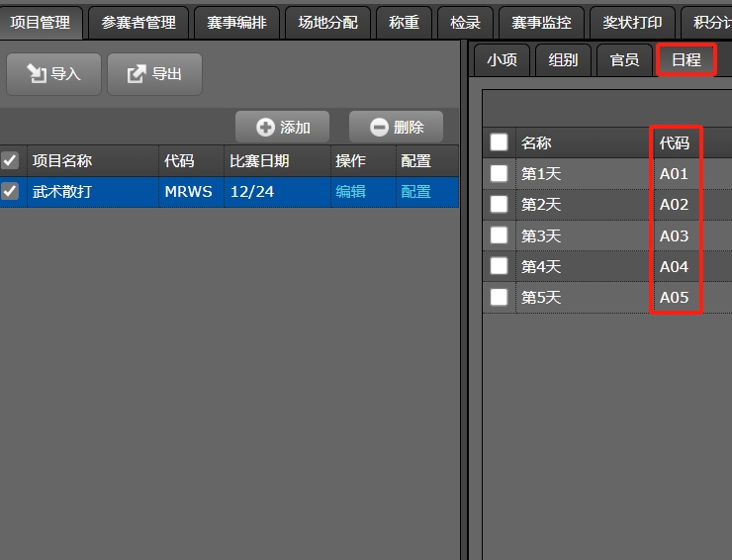Click the 编辑 link for 武术散打
This screenshot has height=560, width=732.
tap(350, 192)
